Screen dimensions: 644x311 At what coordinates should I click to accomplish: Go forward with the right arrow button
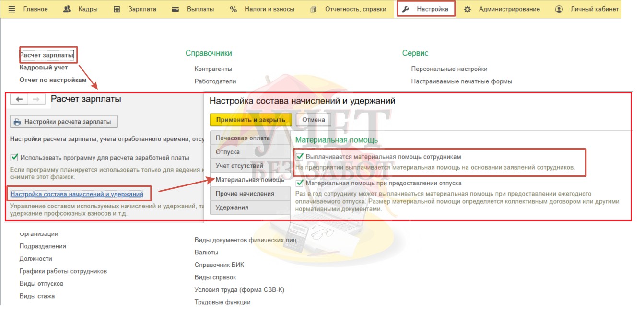[36, 99]
